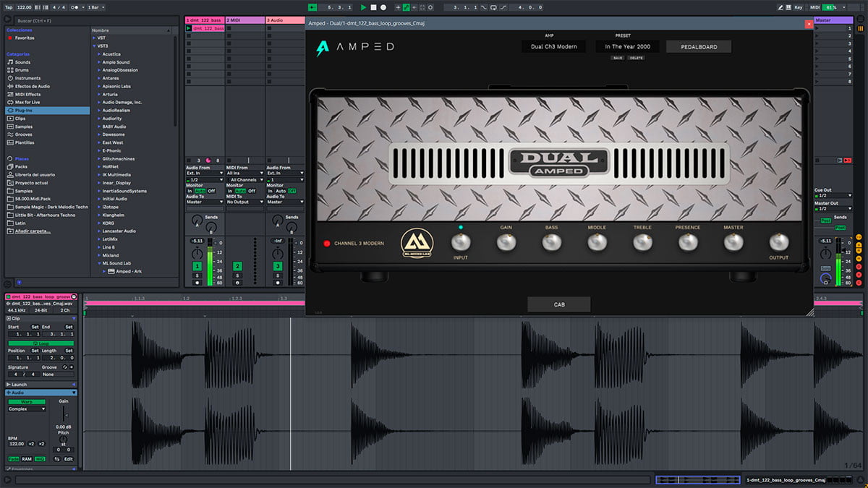
Task: Click the Tap tempo button
Action: [9, 7]
